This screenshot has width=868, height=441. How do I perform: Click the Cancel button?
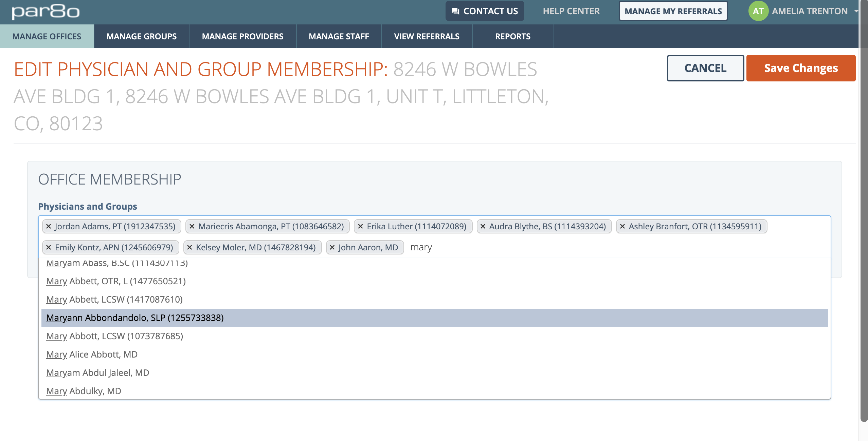705,68
